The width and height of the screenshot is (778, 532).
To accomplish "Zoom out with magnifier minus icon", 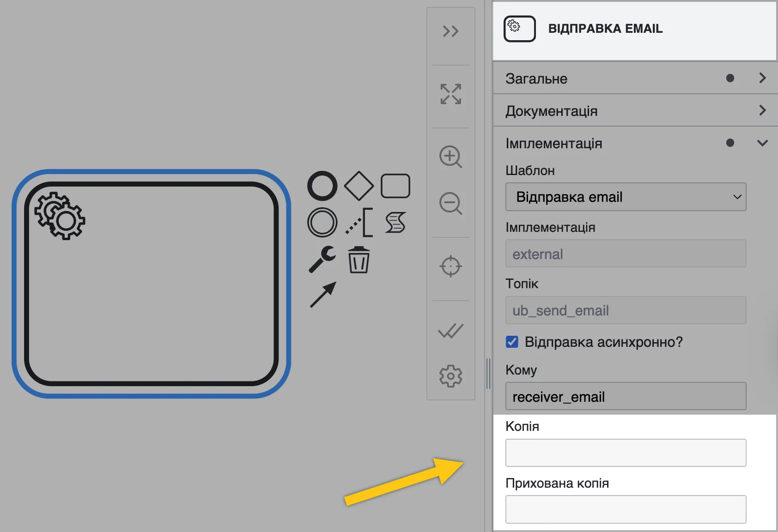I will tap(450, 203).
